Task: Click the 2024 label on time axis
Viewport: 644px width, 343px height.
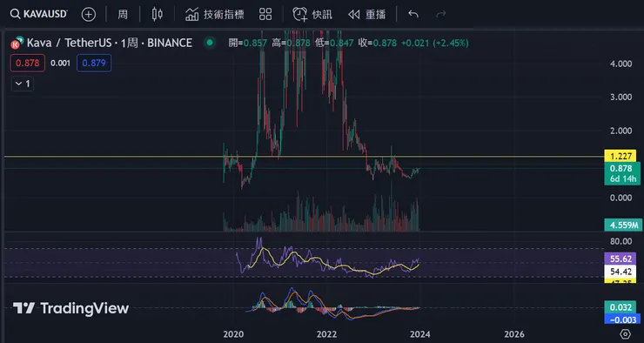Action: click(x=419, y=334)
